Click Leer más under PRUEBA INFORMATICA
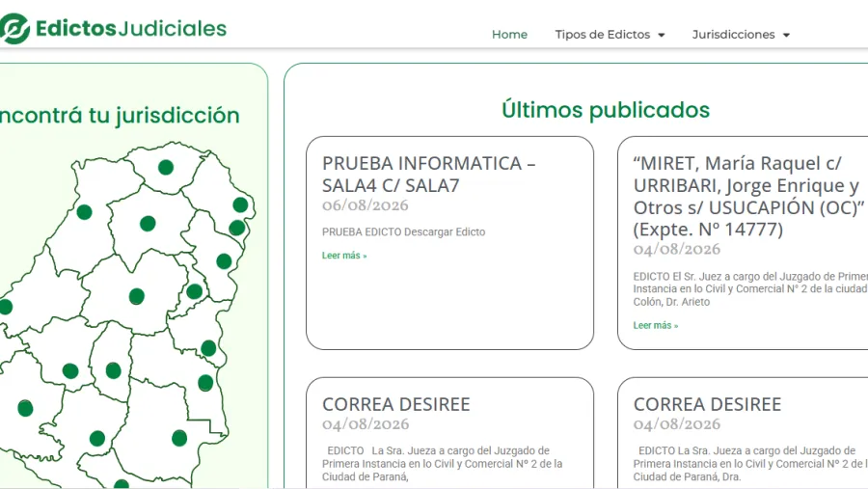The width and height of the screenshot is (868, 489). (344, 256)
